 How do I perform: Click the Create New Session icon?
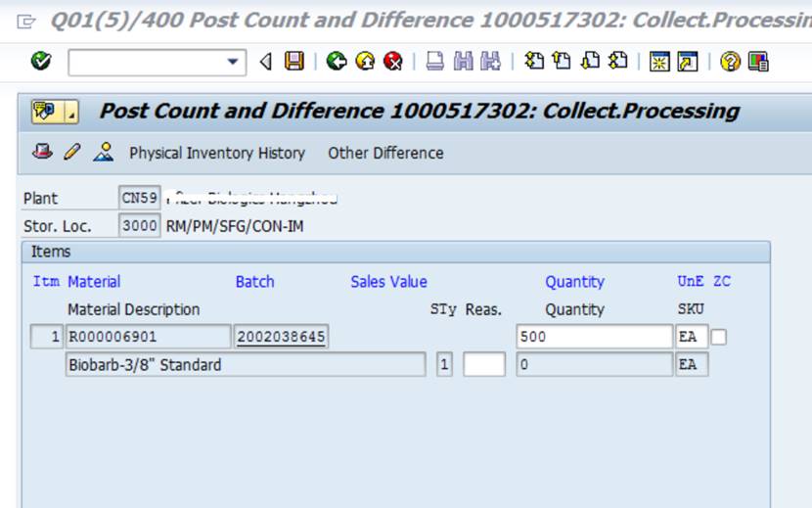(659, 62)
